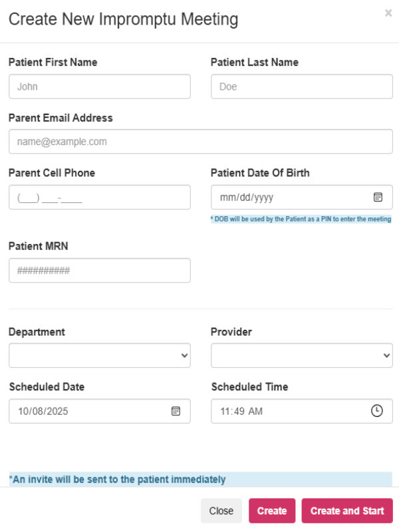Click the Create button
Screen dimensions: 399x532
point(271,511)
